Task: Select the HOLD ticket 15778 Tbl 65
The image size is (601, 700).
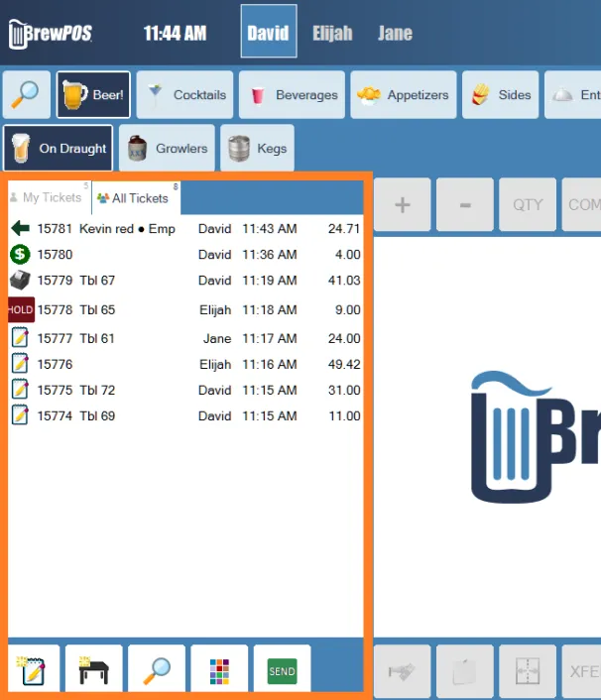Action: [185, 309]
